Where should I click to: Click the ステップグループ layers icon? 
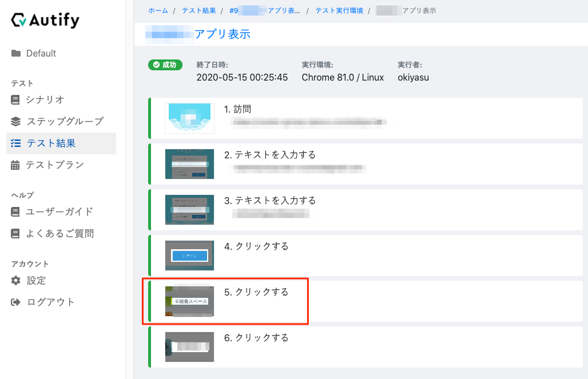coord(17,121)
